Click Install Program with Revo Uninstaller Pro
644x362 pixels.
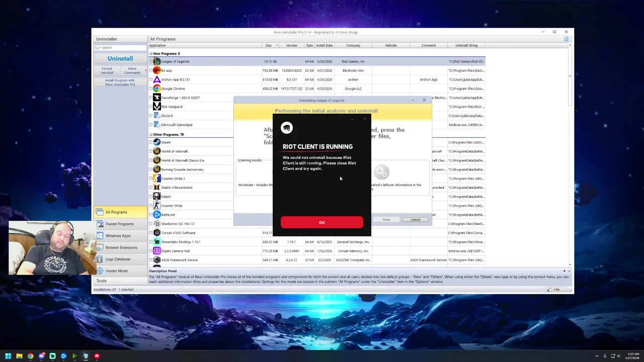pyautogui.click(x=120, y=82)
